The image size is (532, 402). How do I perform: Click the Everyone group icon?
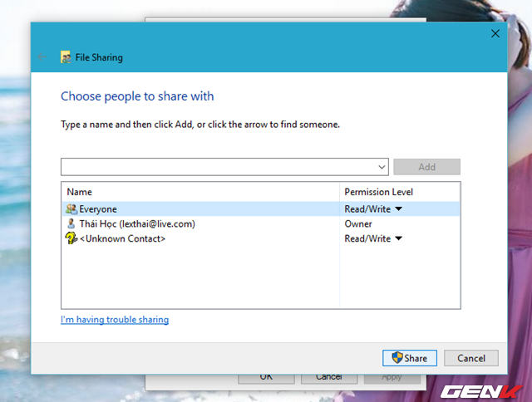point(71,209)
